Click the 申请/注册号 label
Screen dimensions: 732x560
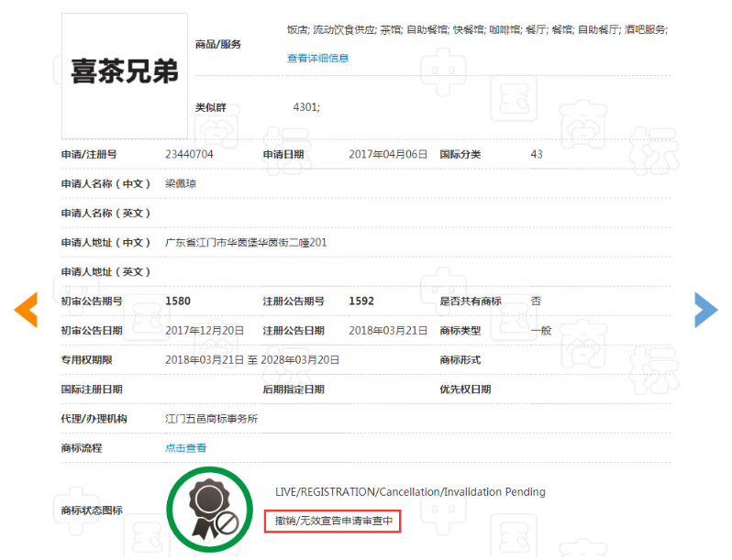[89, 154]
